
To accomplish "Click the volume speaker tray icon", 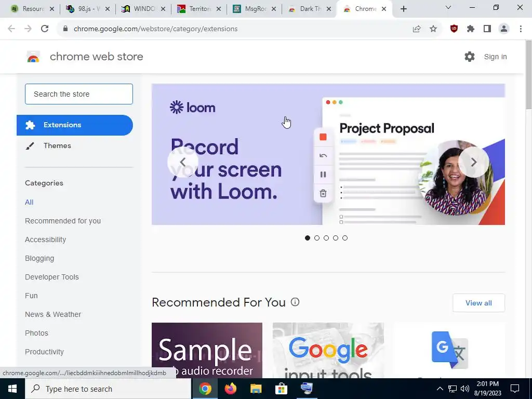I will (x=465, y=389).
